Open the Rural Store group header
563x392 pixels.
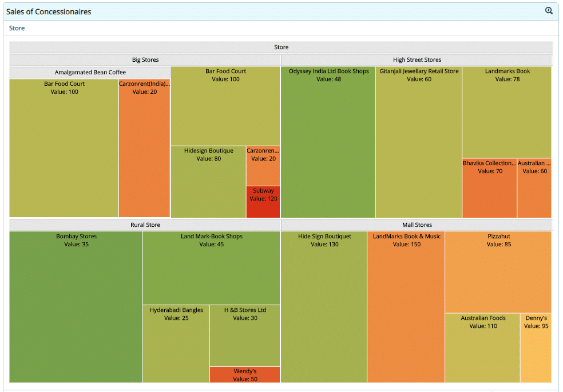tap(145, 225)
